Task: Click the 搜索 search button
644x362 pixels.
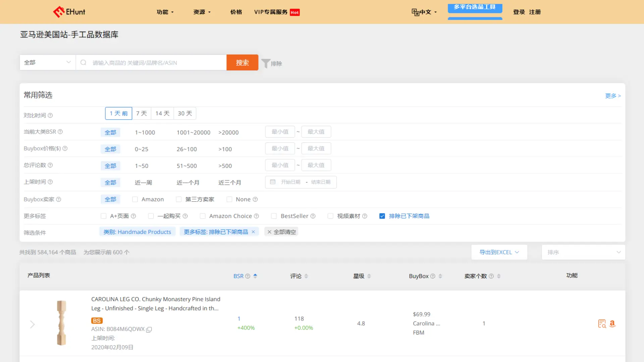Action: pyautogui.click(x=242, y=62)
